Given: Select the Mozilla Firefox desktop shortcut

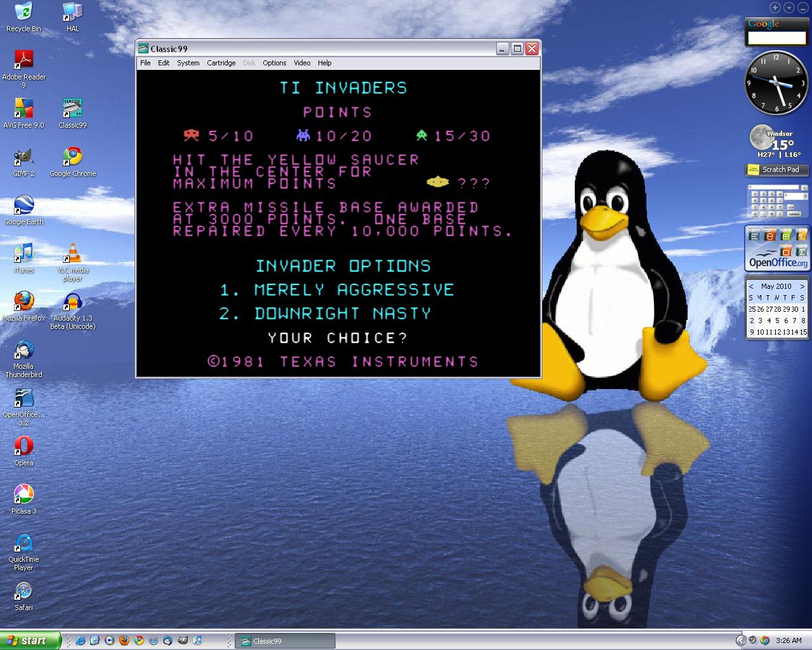Looking at the screenshot, I should tap(23, 306).
